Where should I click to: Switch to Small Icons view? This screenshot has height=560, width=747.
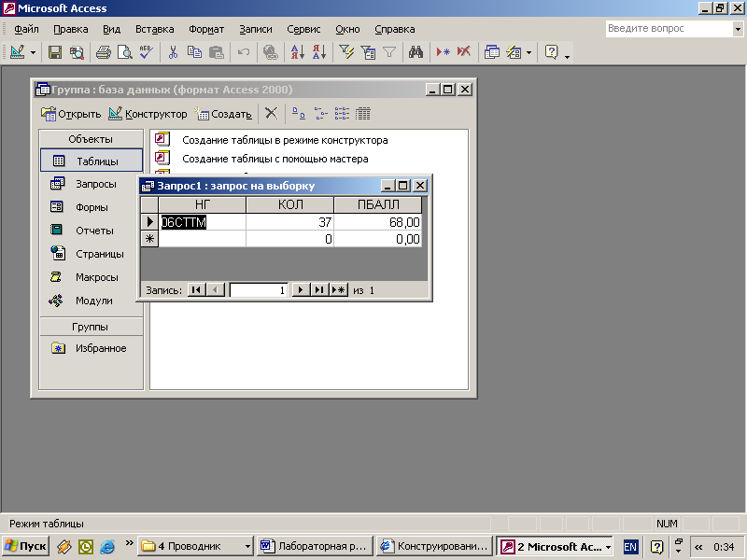pyautogui.click(x=320, y=113)
